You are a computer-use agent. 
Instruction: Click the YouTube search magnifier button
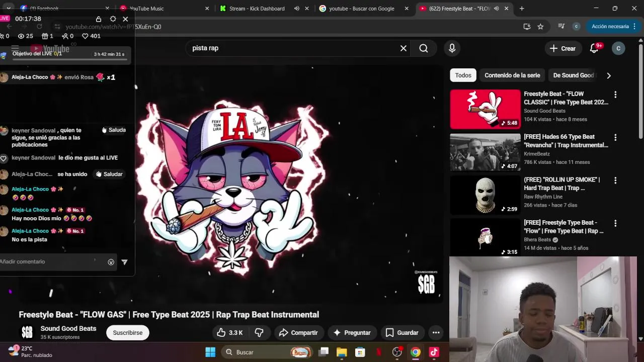point(424,48)
